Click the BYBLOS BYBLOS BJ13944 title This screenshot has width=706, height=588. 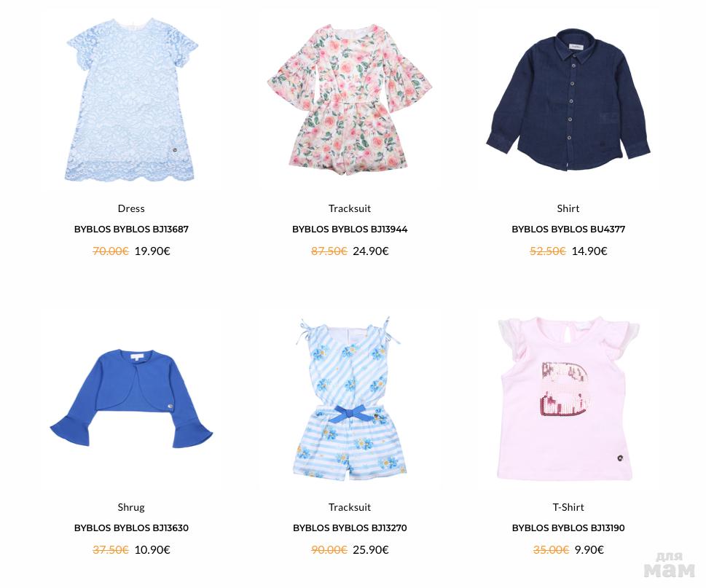tap(350, 230)
